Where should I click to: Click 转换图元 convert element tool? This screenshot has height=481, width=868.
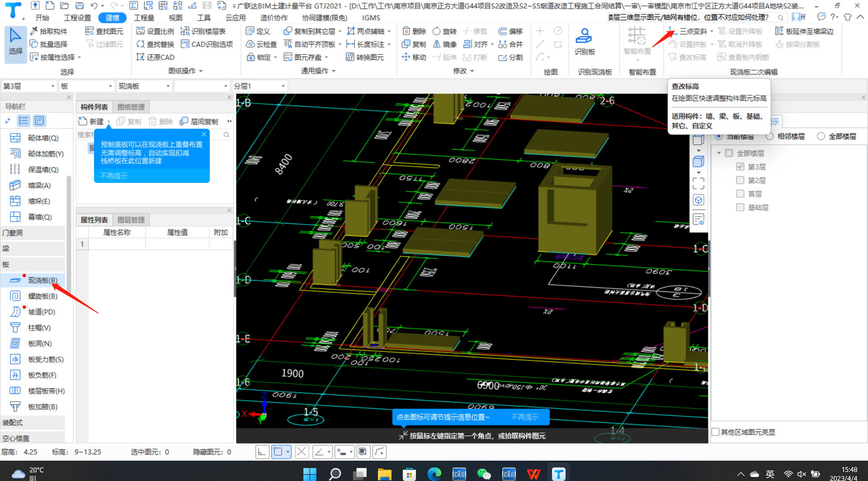[x=365, y=57]
